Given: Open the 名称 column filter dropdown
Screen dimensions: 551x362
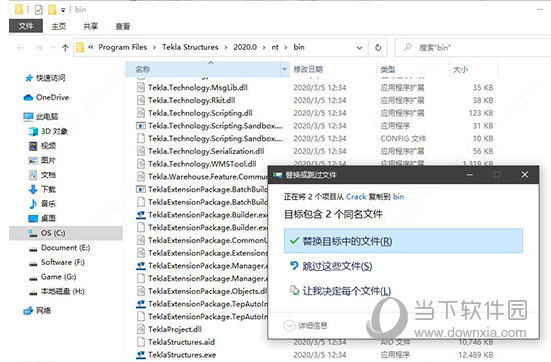Looking at the screenshot, I should tap(284, 69).
